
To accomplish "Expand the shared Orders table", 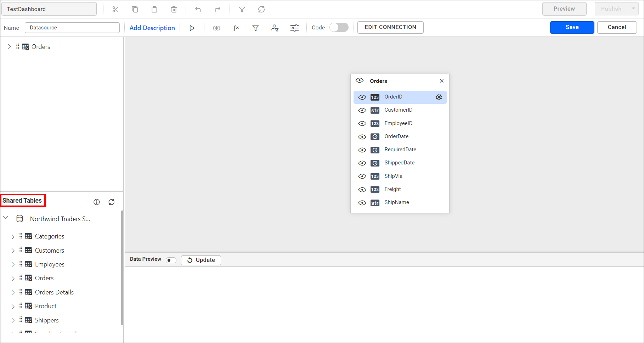I will (13, 279).
